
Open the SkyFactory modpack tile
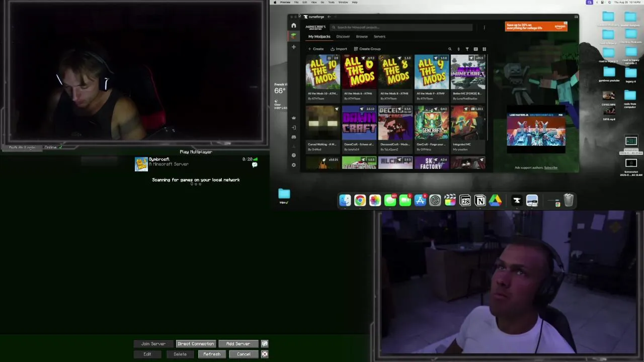[x=432, y=163]
